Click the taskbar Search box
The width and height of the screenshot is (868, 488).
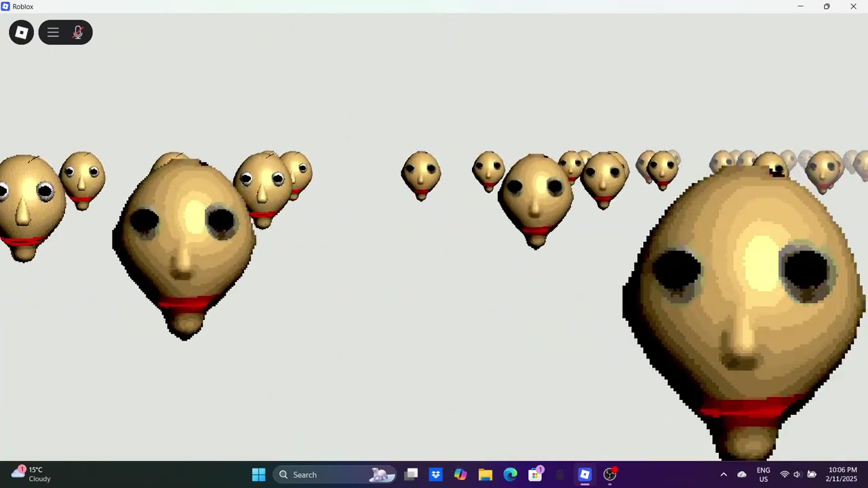point(334,474)
